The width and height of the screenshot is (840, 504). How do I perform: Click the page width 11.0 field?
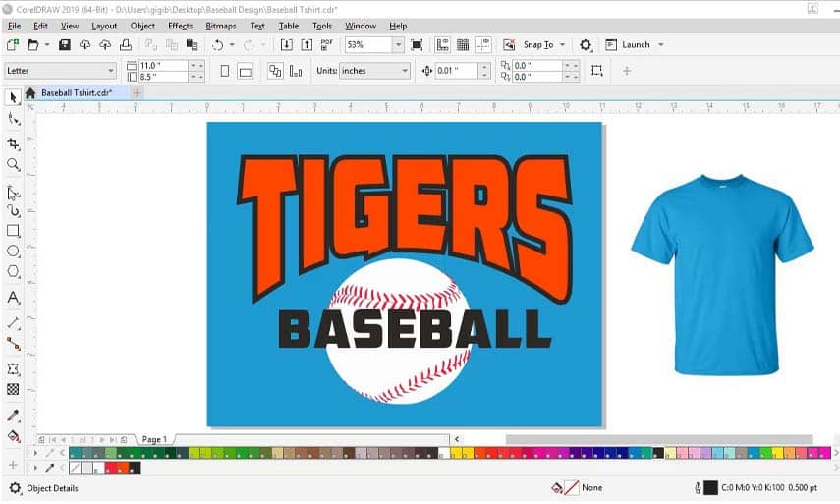pos(163,66)
